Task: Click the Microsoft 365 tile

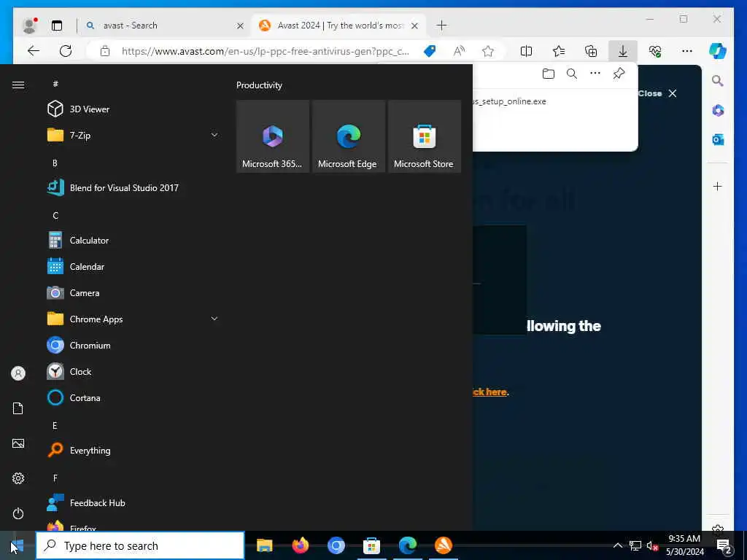Action: [273, 136]
